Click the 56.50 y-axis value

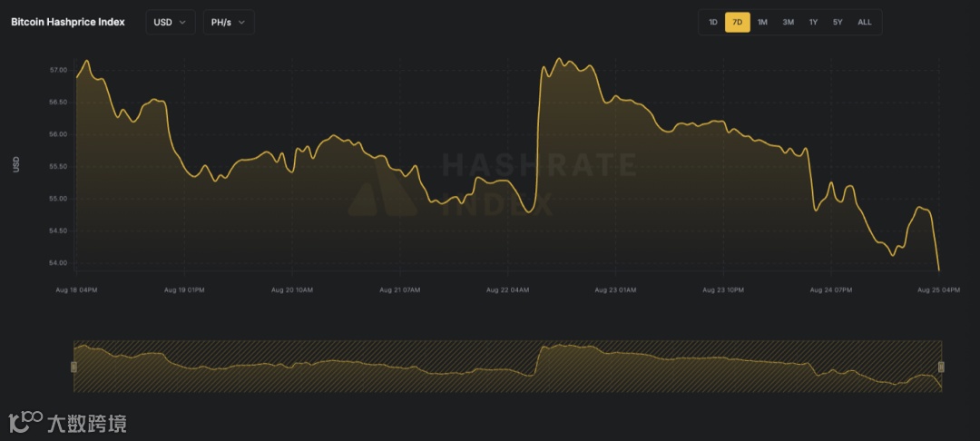(x=59, y=102)
